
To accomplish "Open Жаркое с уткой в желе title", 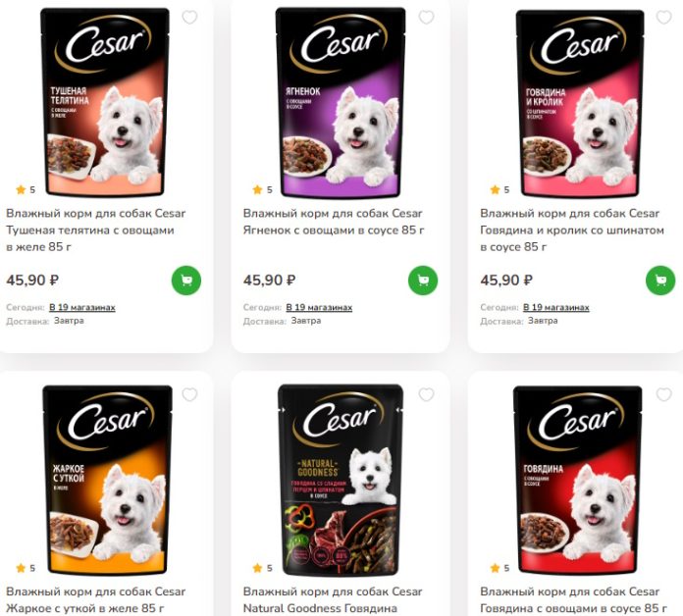I will (x=96, y=600).
